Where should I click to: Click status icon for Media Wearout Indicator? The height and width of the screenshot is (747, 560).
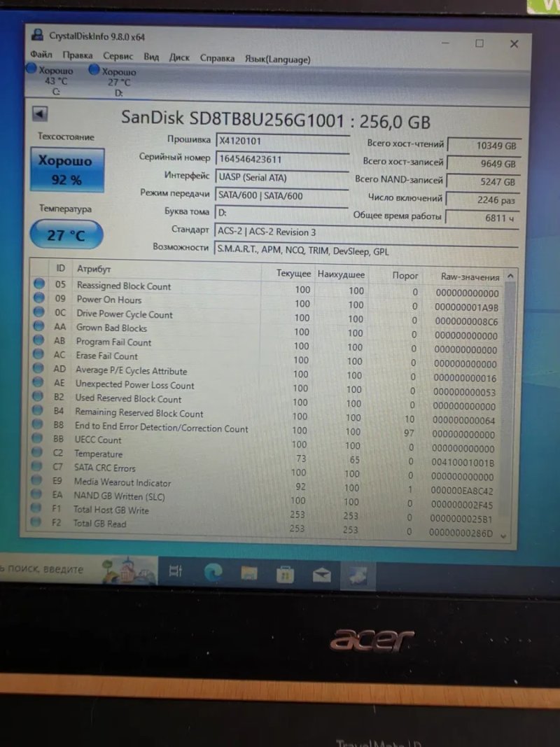pyautogui.click(x=36, y=480)
